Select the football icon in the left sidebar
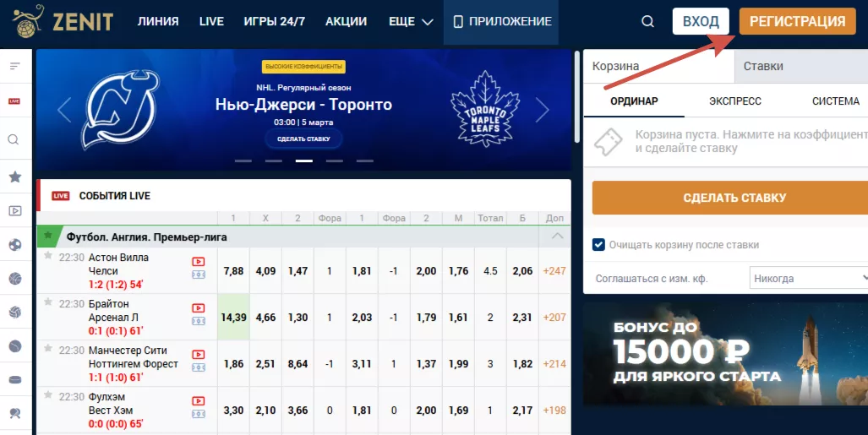 pyautogui.click(x=14, y=245)
